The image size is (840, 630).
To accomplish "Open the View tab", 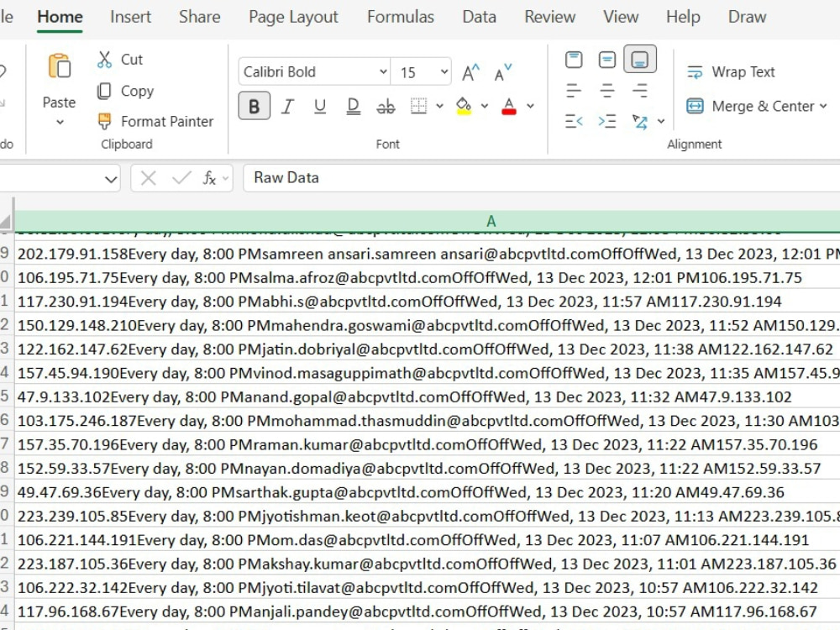I will pos(621,17).
